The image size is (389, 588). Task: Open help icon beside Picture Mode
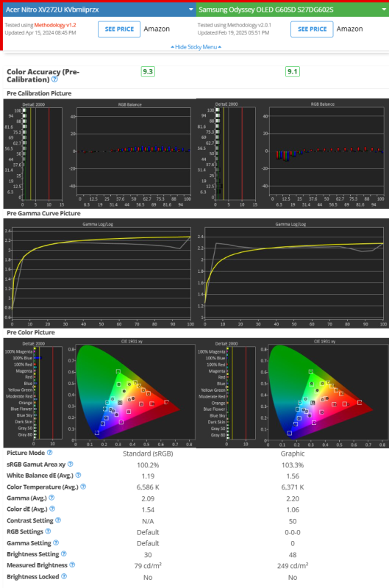point(49,453)
